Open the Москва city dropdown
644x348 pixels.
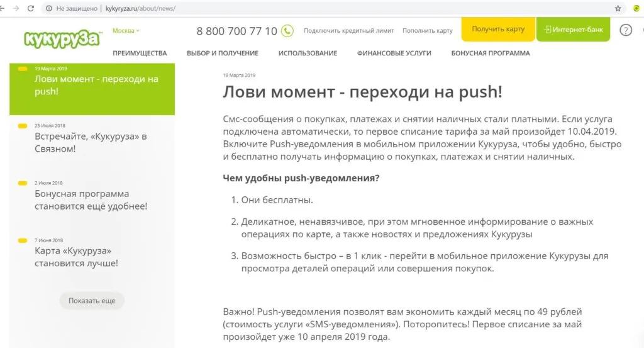coord(126,31)
